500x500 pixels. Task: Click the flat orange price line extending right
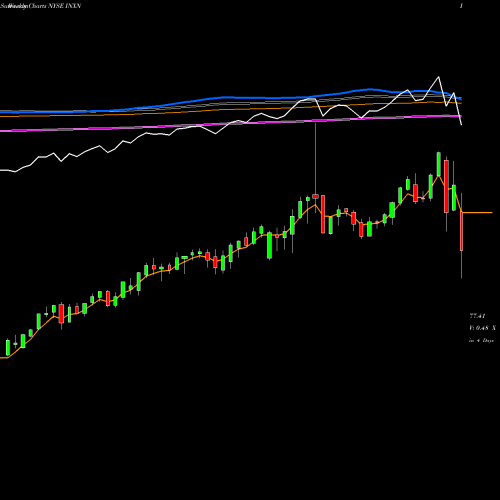coord(477,212)
